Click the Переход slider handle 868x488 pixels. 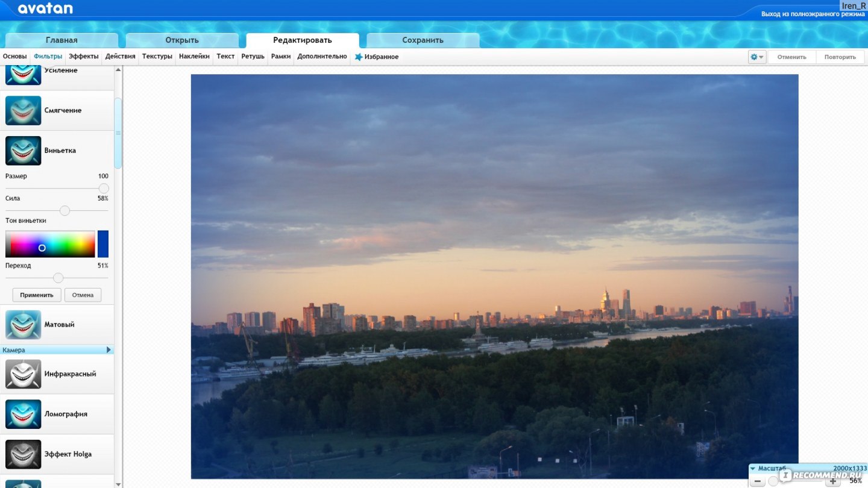[58, 278]
